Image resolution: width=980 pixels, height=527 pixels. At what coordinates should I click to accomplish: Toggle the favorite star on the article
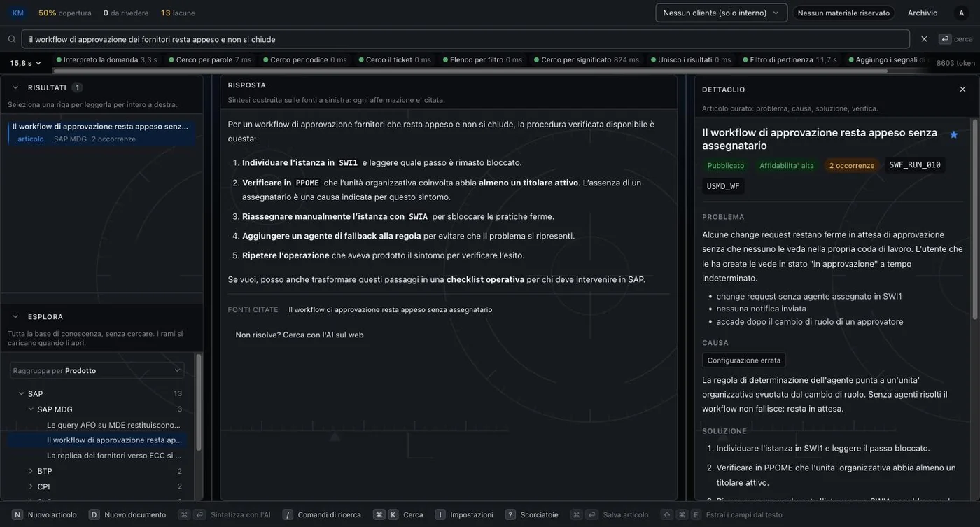[953, 134]
